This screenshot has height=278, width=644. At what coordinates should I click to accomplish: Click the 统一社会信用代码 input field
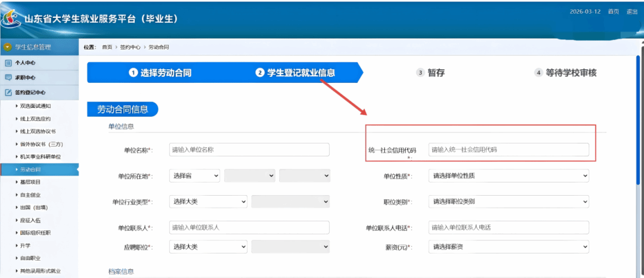(x=508, y=150)
